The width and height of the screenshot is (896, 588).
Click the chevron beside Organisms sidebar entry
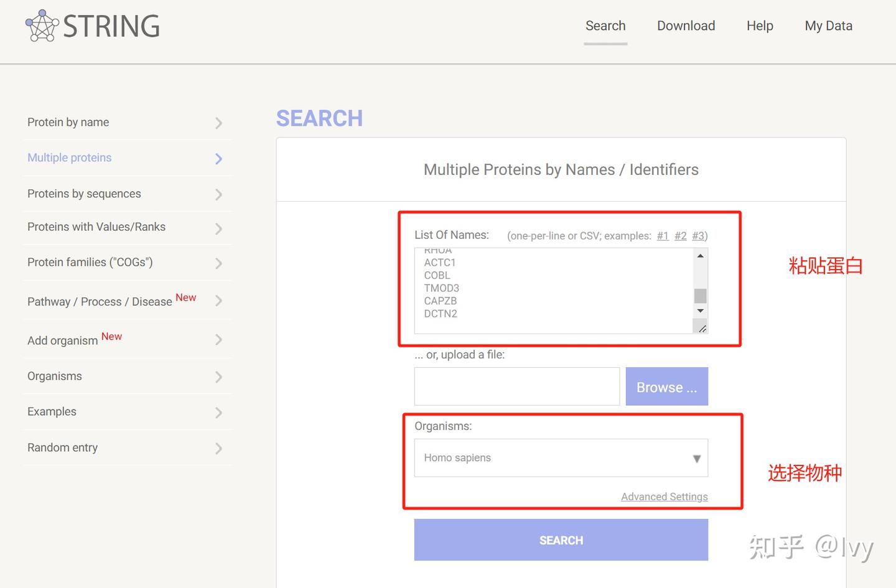click(218, 377)
